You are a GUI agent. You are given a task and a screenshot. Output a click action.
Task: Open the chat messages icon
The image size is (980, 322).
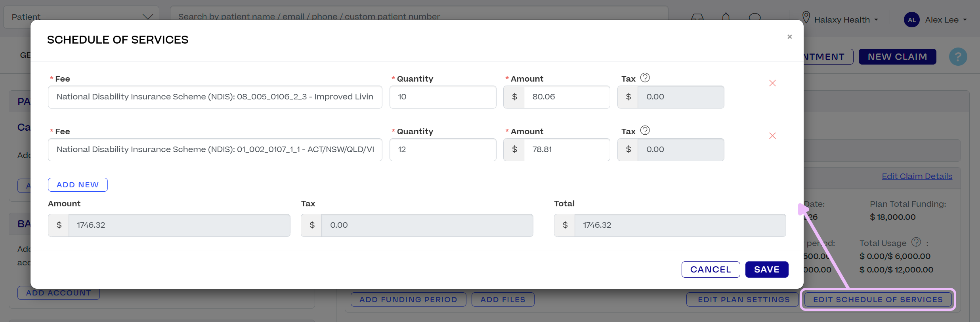tap(755, 17)
